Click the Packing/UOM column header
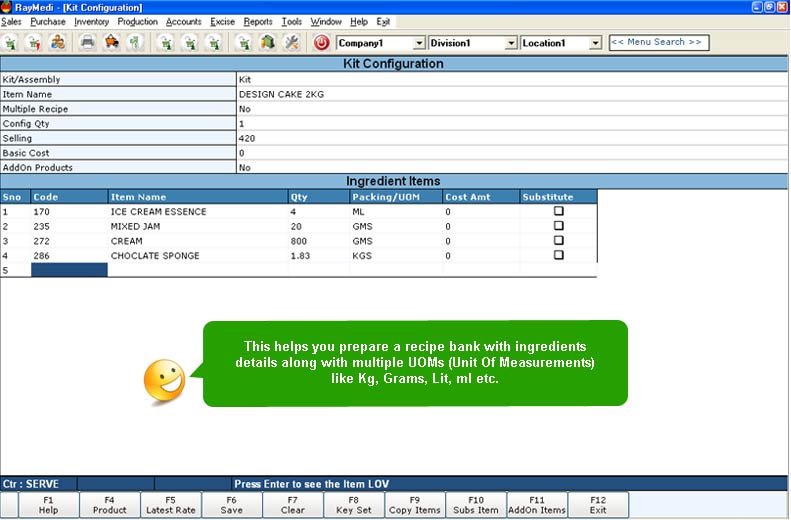This screenshot has height=520, width=791. [396, 197]
